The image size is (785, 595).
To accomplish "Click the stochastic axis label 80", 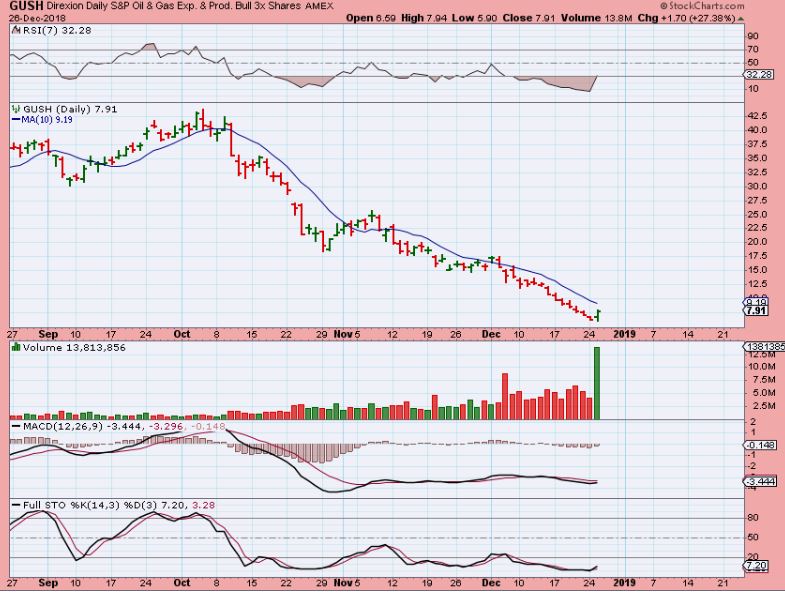I will pyautogui.click(x=753, y=517).
